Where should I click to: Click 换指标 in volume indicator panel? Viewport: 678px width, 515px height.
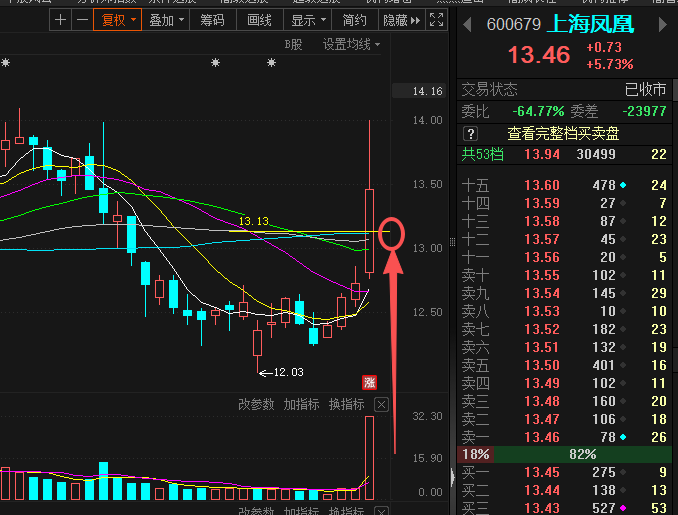click(x=346, y=405)
